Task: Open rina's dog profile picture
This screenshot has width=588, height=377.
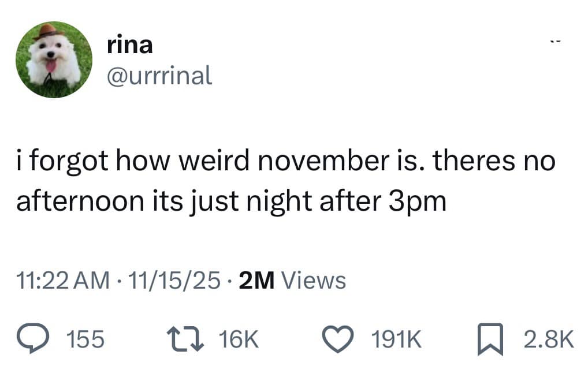Action: [54, 60]
